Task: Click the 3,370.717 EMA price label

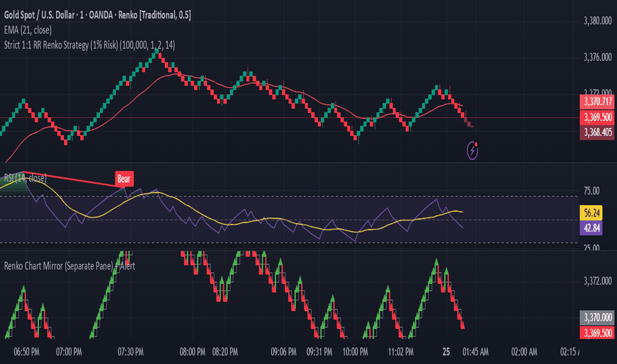Action: pos(597,101)
